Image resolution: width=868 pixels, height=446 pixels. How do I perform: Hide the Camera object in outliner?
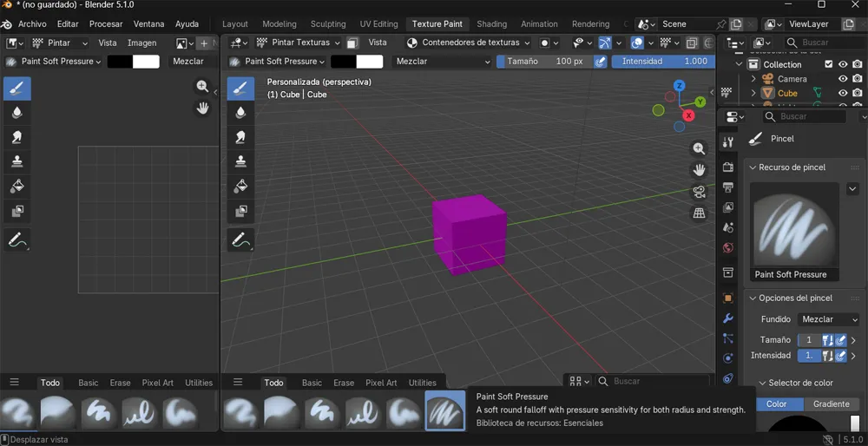point(843,79)
